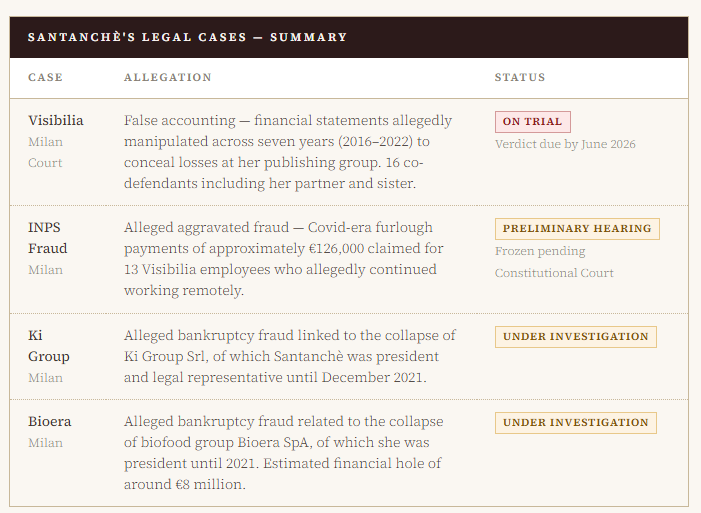Click the Bioera SpA bankruptcy allegation text
This screenshot has height=513, width=701.
pyautogui.click(x=284, y=453)
